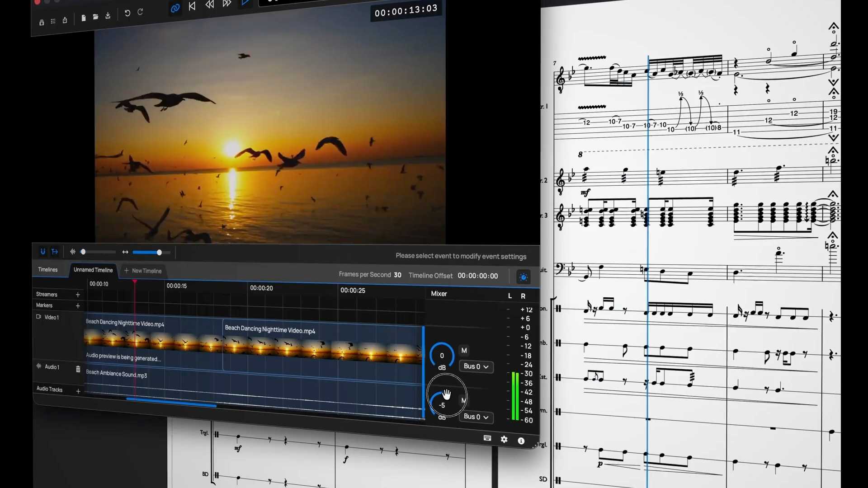Open the lower Bus 0 dropdown
868x488 pixels.
476,417
